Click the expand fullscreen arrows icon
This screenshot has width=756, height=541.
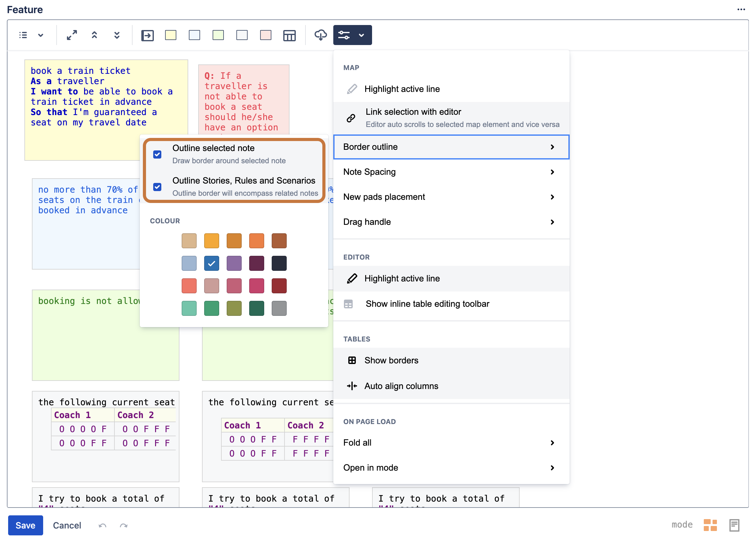click(72, 35)
